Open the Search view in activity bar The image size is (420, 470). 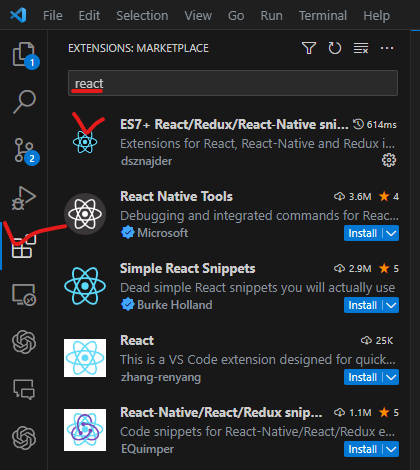pyautogui.click(x=24, y=102)
